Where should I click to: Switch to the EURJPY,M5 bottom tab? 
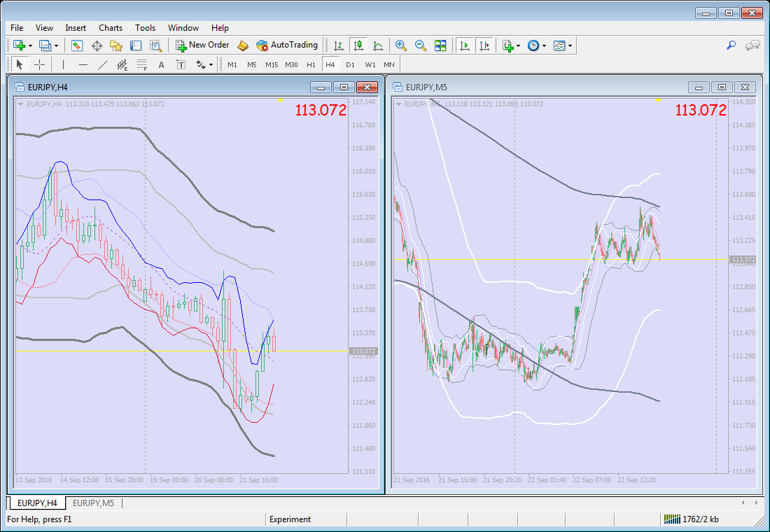(93, 503)
